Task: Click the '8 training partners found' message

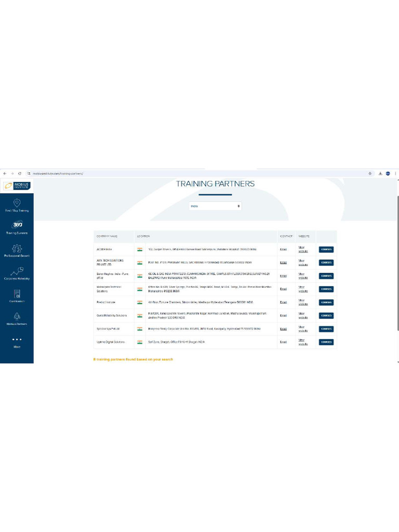Action: (x=133, y=360)
